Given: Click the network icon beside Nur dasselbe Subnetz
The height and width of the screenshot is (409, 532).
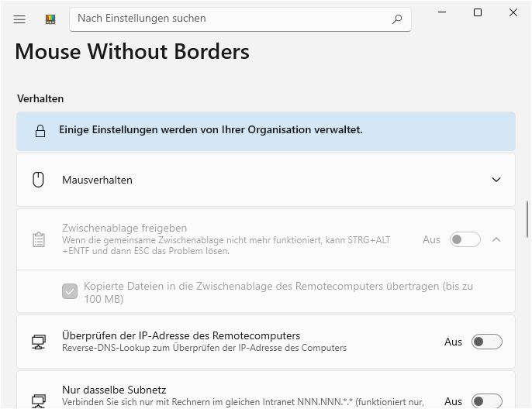Looking at the screenshot, I should [39, 401].
